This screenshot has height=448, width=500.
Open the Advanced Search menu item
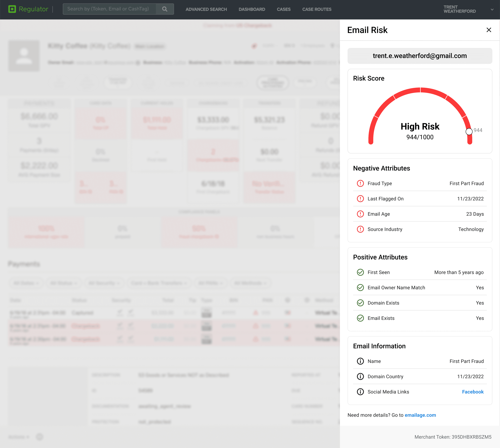pos(206,9)
